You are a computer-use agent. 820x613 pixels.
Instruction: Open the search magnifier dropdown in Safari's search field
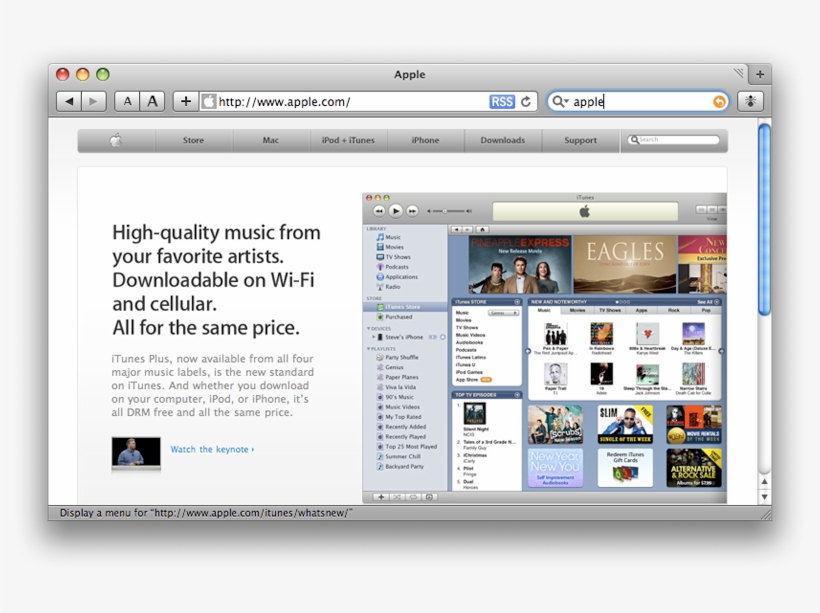tap(560, 101)
